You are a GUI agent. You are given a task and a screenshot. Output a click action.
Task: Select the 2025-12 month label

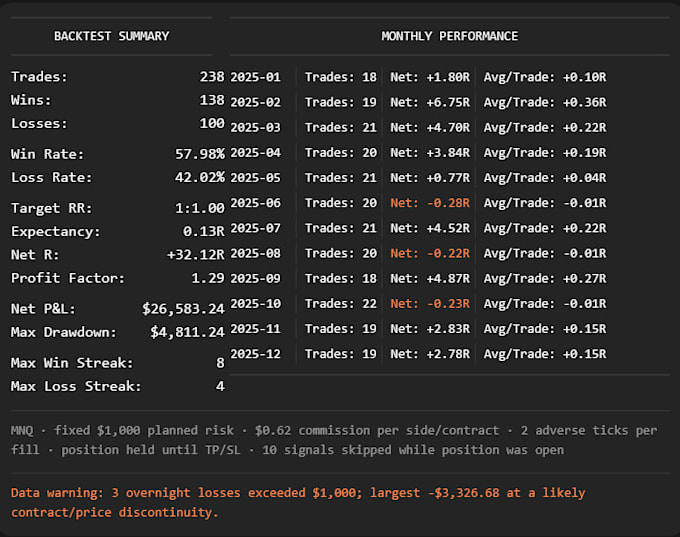255,354
